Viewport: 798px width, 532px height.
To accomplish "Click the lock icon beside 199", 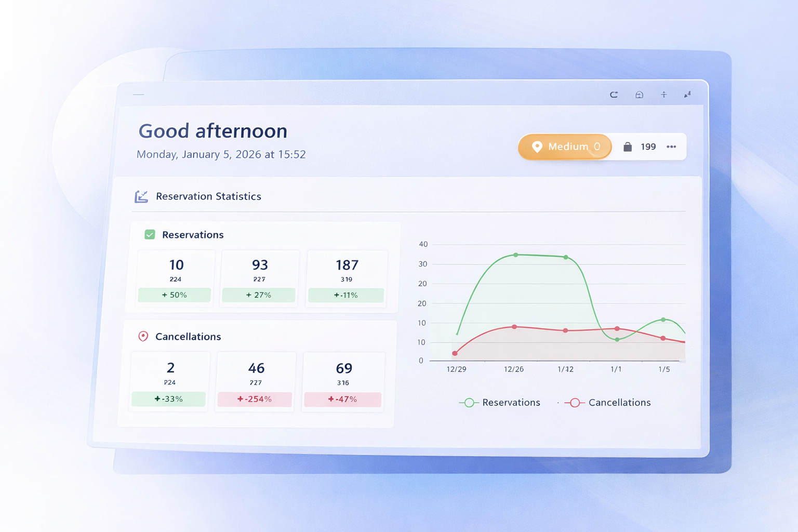I will (628, 147).
